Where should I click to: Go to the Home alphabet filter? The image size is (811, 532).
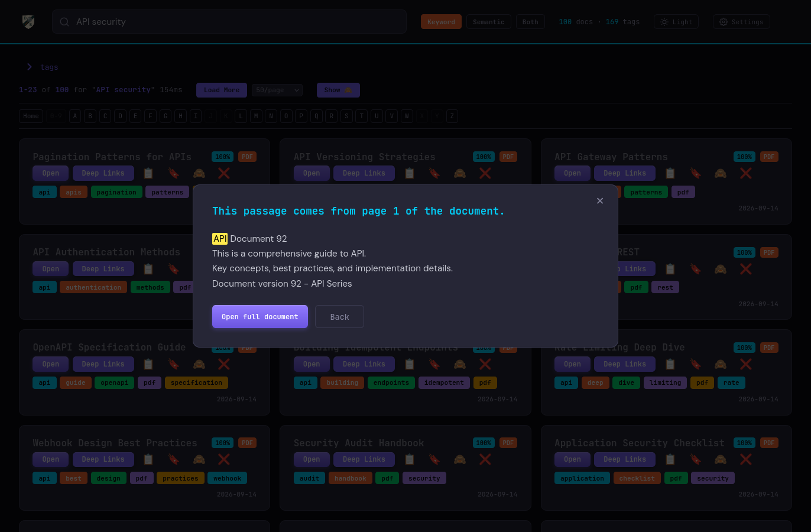pyautogui.click(x=31, y=116)
